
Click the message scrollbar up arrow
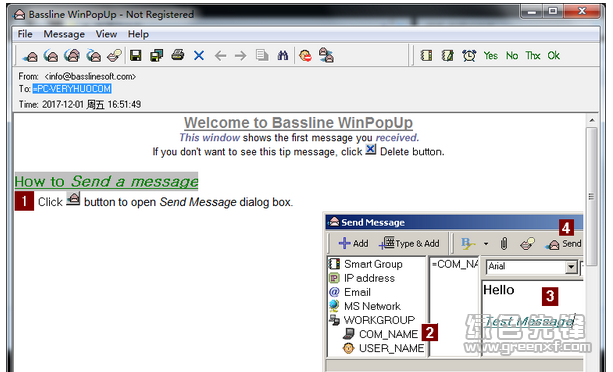tap(592, 120)
